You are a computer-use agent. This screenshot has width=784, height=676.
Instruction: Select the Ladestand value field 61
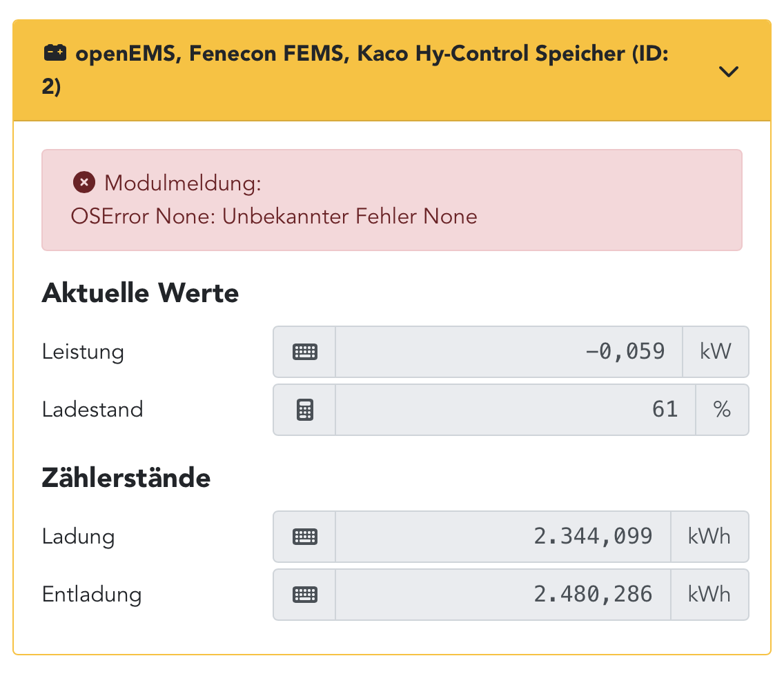(515, 410)
